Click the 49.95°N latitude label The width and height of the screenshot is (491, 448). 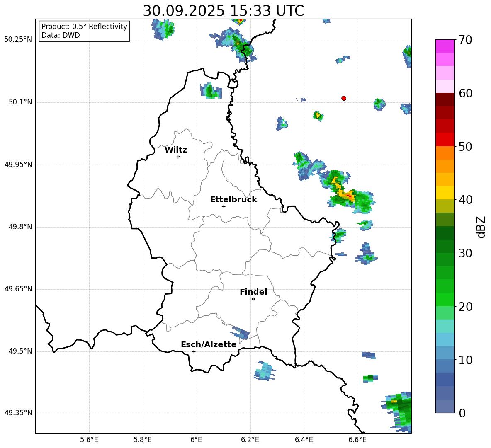(18, 165)
